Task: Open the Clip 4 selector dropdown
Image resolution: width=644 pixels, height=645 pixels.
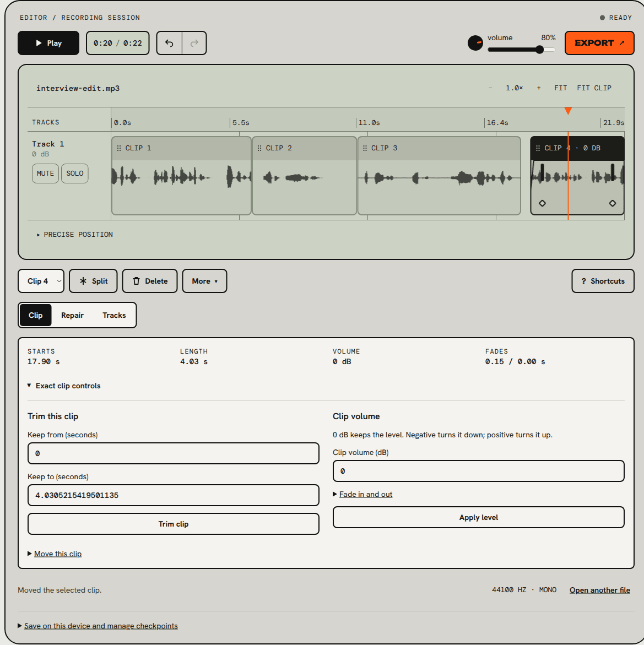Action: (x=41, y=281)
